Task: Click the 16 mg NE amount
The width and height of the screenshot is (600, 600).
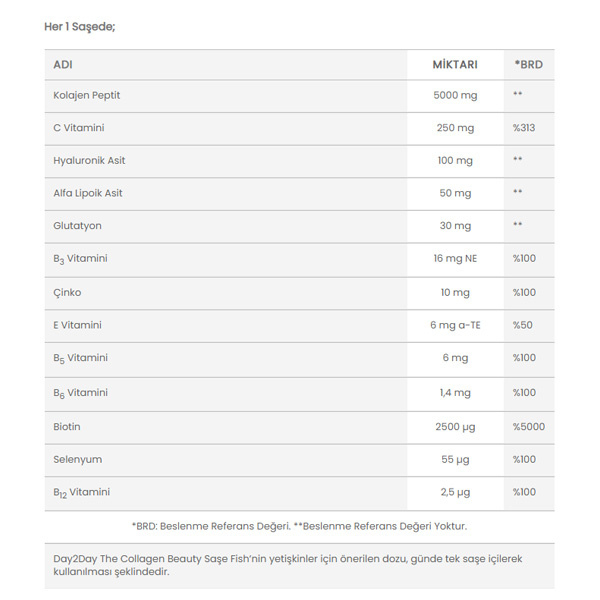Action: click(455, 259)
